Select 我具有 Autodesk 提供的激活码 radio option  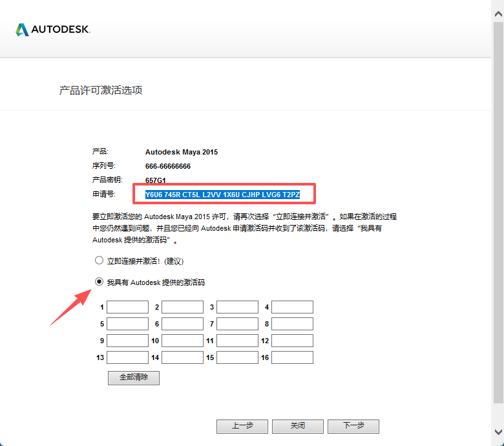99,282
